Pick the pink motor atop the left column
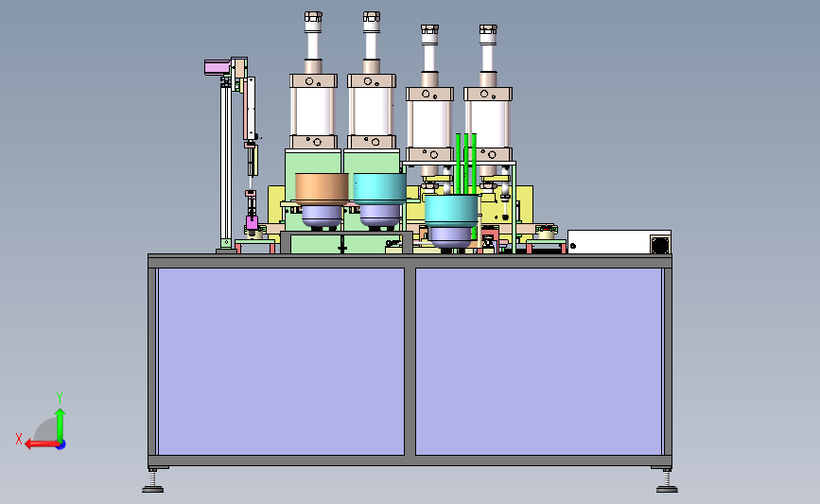Image resolution: width=820 pixels, height=504 pixels. pos(218,67)
